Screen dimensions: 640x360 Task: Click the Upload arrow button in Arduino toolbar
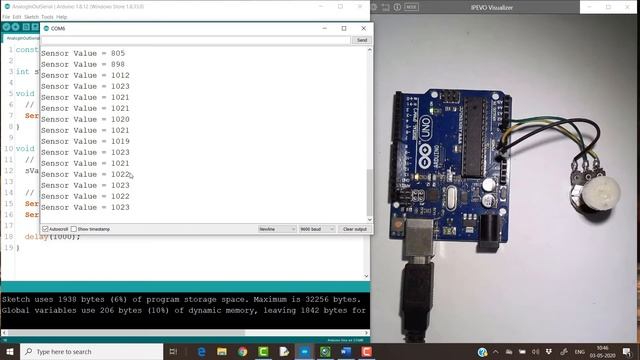coord(16,27)
